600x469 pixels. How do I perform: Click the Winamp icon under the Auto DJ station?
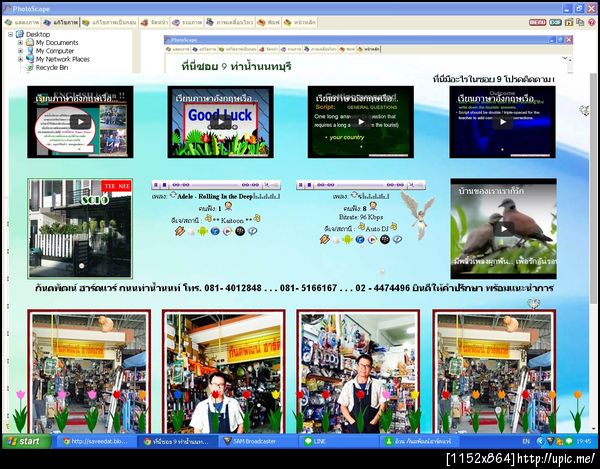click(x=324, y=239)
